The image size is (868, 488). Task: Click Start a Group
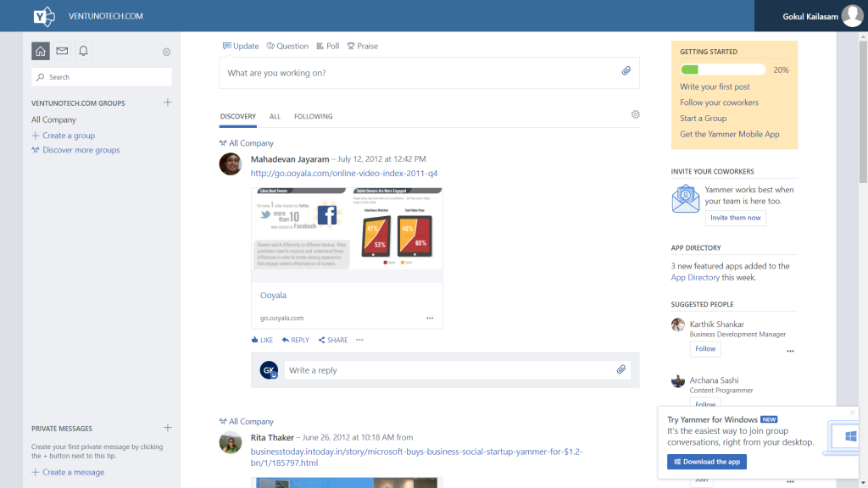(x=703, y=119)
